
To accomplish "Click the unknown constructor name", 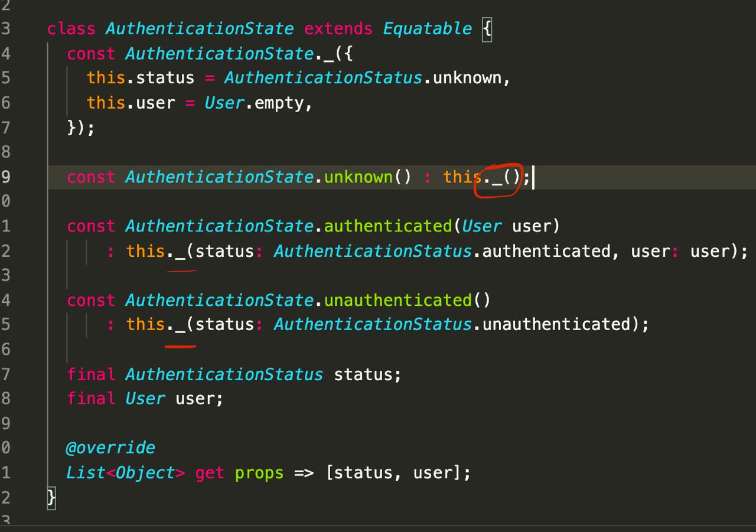I will pos(358,177).
